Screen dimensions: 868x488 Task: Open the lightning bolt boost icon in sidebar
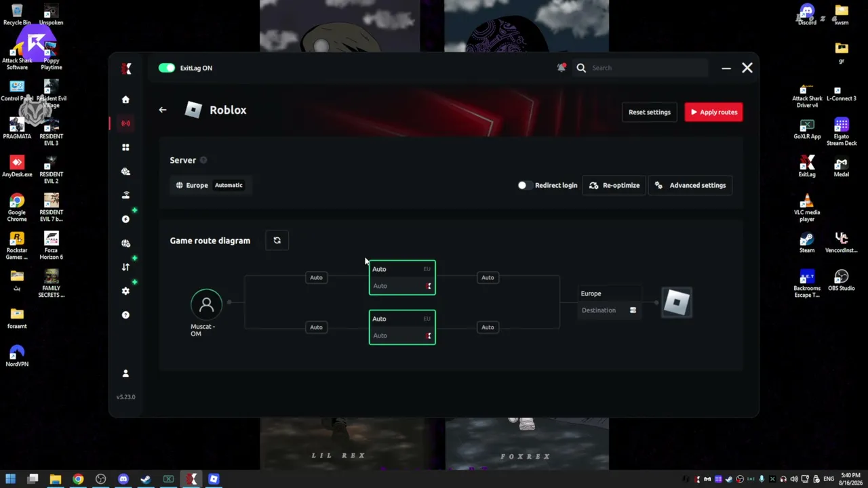point(125,219)
